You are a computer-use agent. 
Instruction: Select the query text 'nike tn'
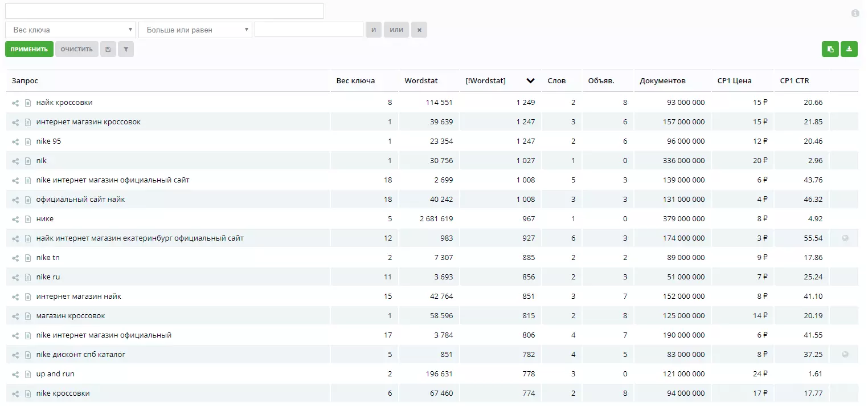[48, 258]
